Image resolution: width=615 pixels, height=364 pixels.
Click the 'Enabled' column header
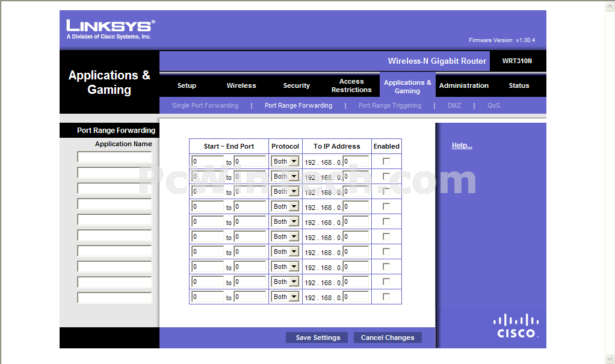coord(386,146)
